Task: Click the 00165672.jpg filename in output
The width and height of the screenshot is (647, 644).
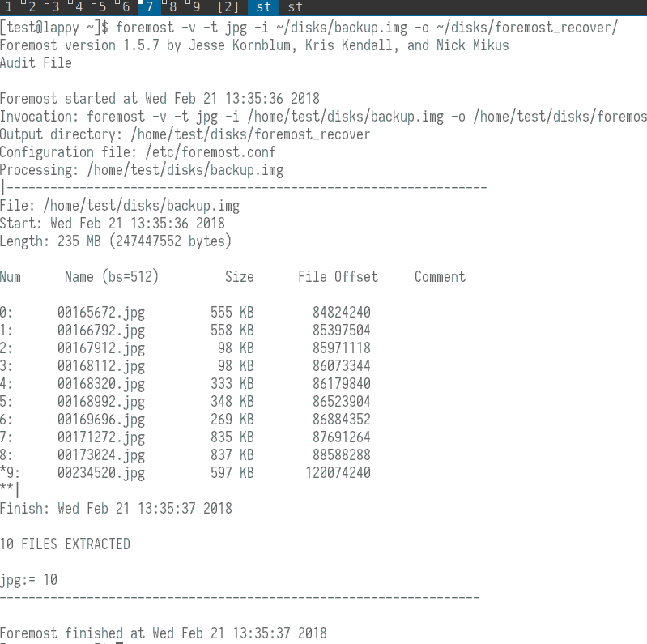Action: click(101, 312)
